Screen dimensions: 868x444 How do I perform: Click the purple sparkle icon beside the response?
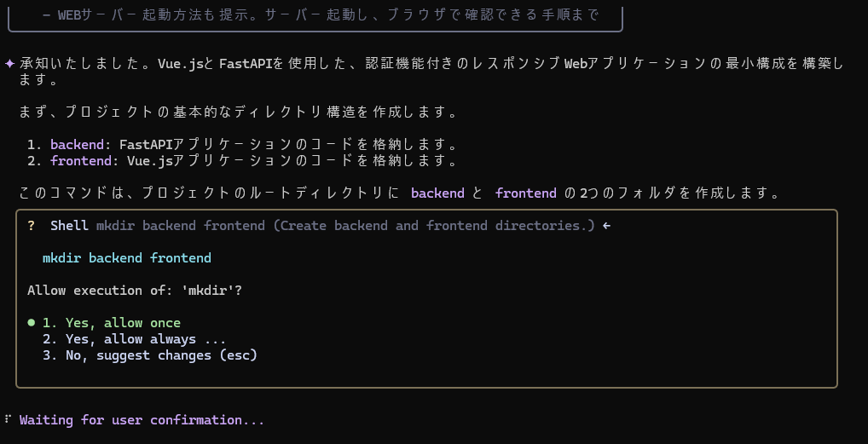point(10,64)
